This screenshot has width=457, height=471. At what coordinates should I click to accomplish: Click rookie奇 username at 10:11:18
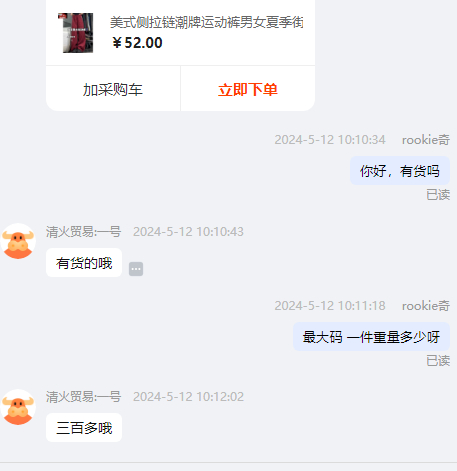426,306
